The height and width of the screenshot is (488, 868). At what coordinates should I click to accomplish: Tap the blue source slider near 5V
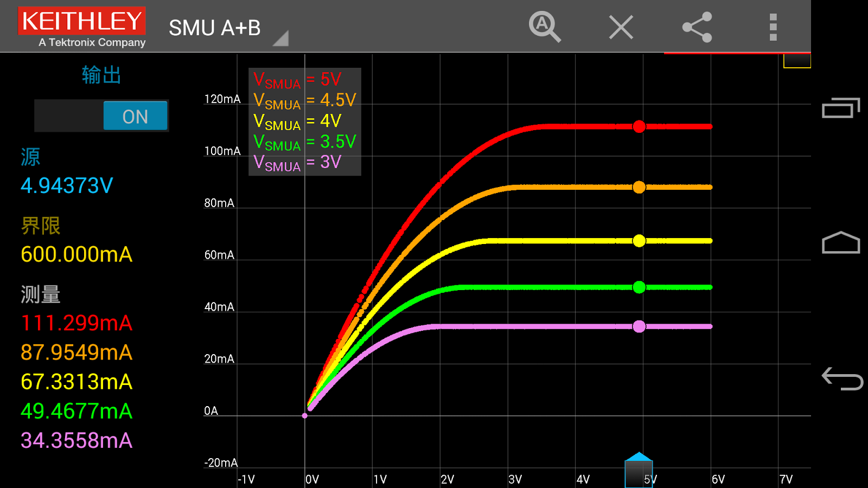click(x=639, y=470)
